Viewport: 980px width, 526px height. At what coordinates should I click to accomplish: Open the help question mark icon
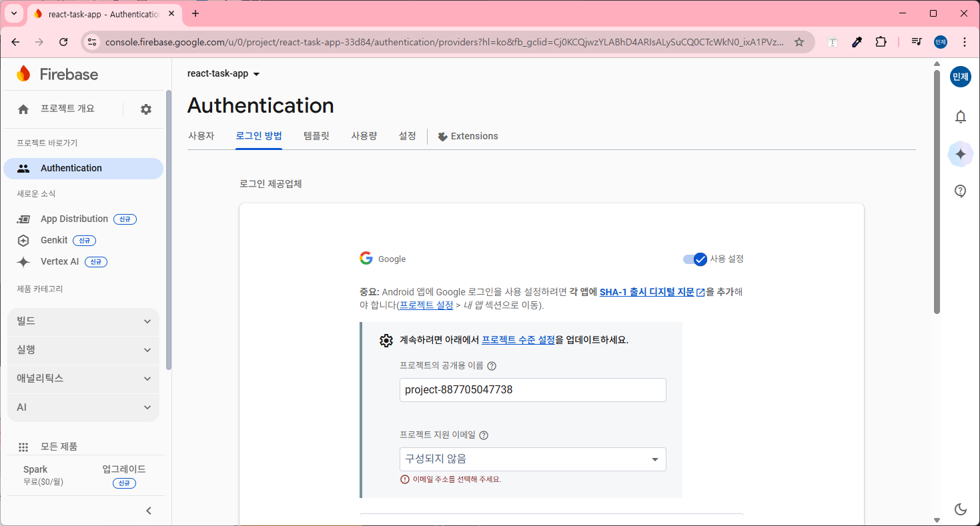961,191
